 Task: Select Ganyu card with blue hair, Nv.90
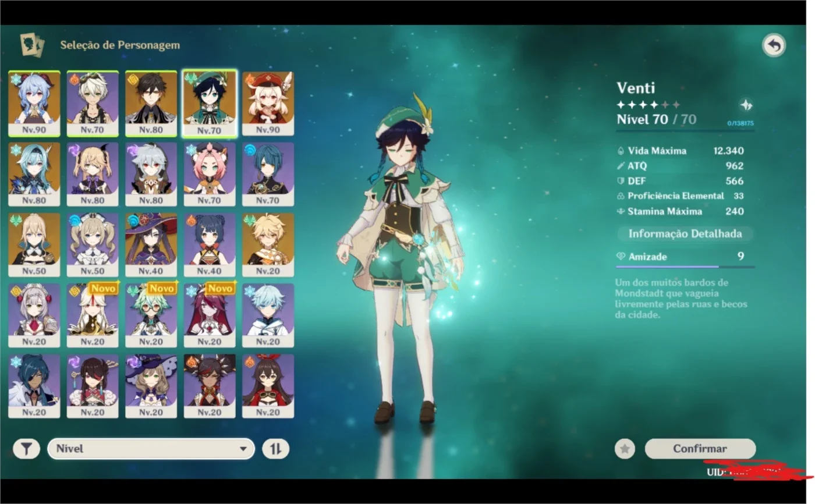click(x=34, y=104)
